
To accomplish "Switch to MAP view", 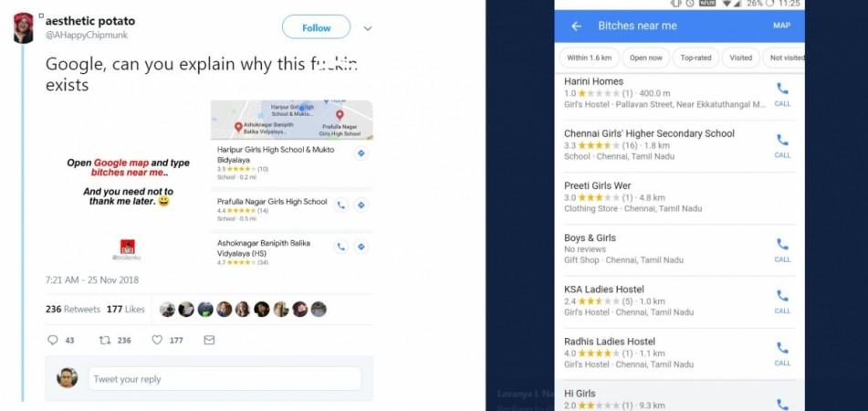I will point(781,26).
